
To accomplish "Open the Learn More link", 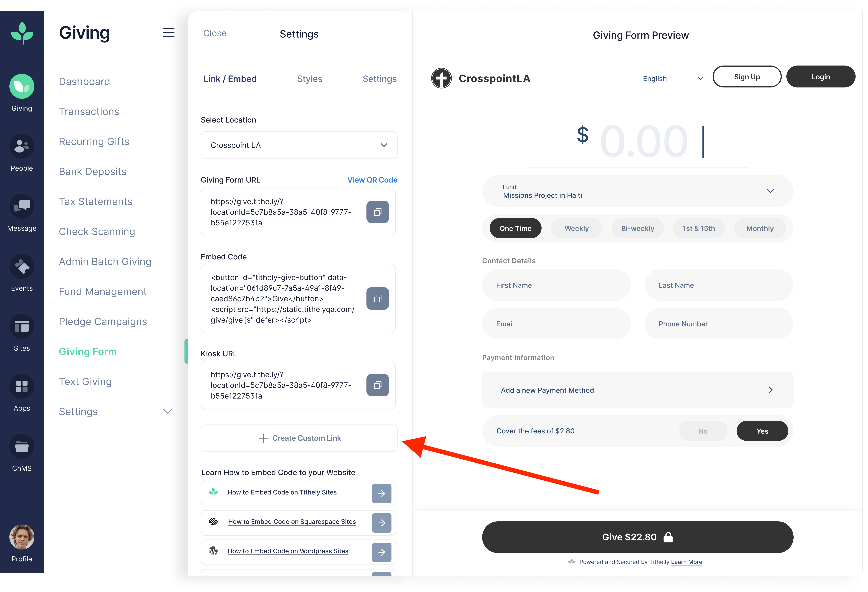I will tap(686, 562).
